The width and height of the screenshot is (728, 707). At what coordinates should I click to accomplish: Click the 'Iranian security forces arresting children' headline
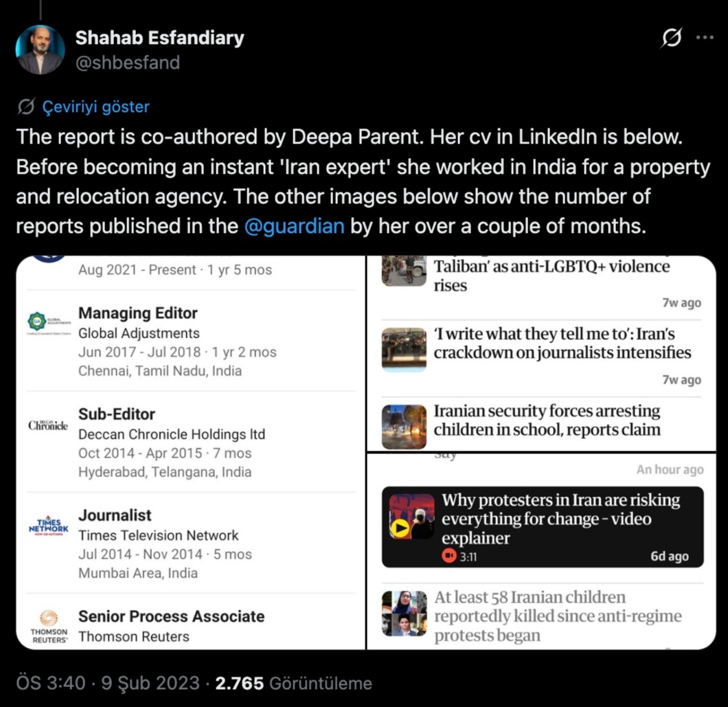pos(547,420)
